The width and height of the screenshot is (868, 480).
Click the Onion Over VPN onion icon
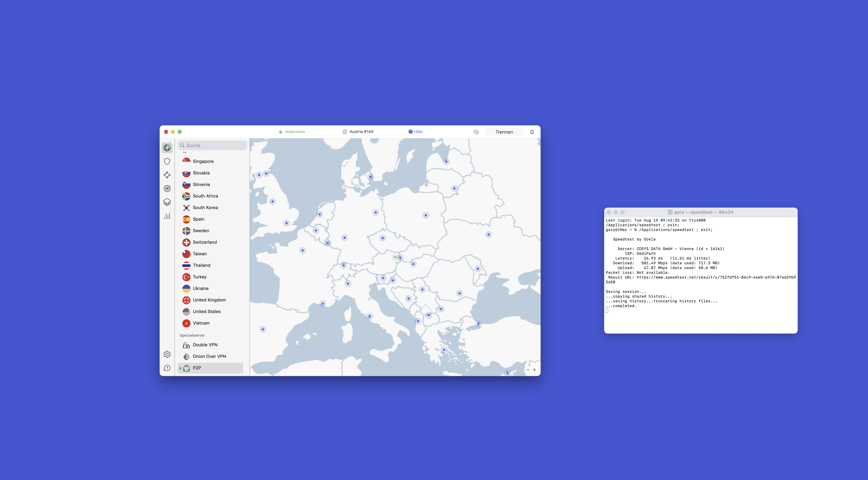pyautogui.click(x=186, y=356)
